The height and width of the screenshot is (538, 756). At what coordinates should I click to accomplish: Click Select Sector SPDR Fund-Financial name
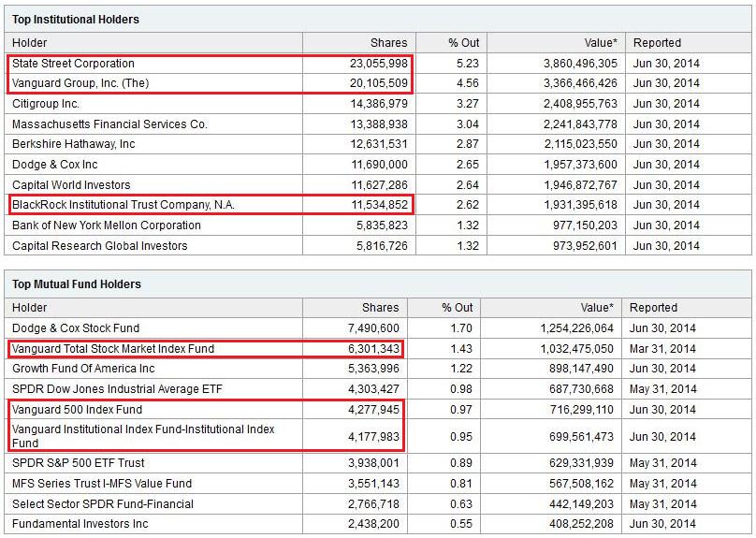[103, 503]
